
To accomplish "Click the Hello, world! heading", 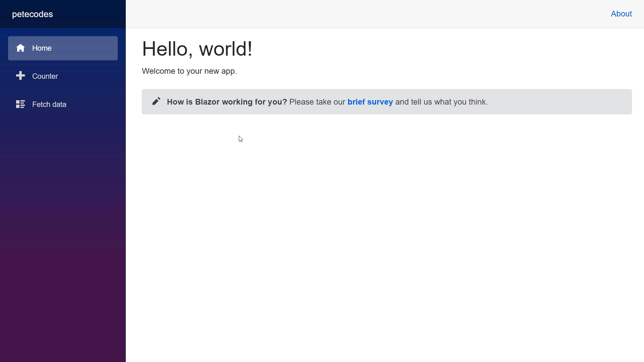I will 197,49.
